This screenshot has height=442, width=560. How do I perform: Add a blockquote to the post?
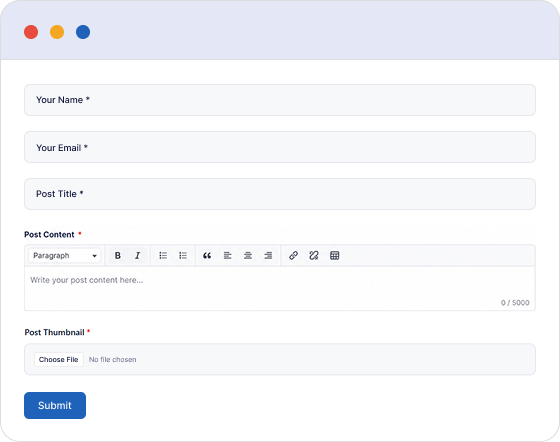coord(207,256)
